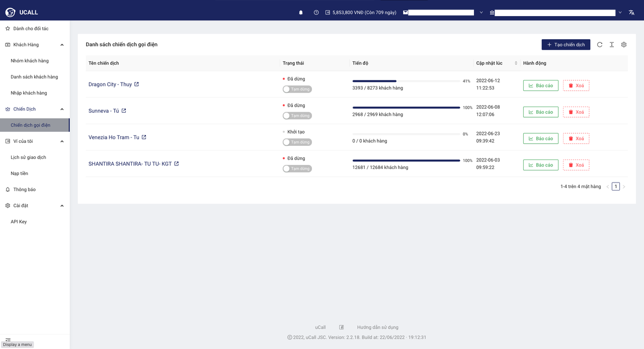
Task: Click the Facebook icon in footer
Action: click(x=341, y=327)
